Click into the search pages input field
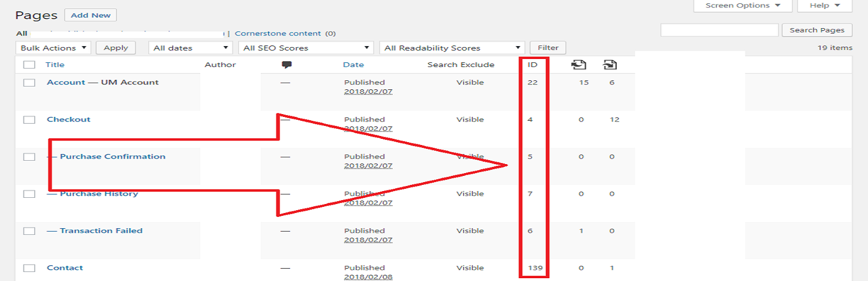Screen dimensions: 868x281 720,30
